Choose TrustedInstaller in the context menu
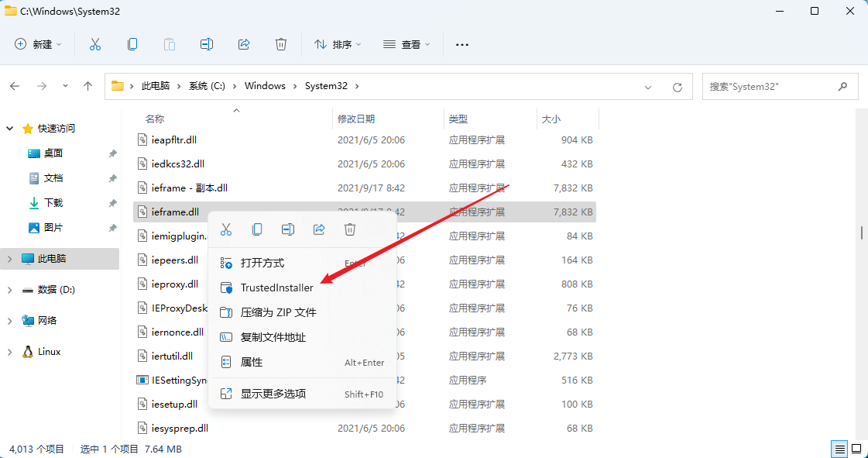868x458 pixels. pyautogui.click(x=302, y=288)
